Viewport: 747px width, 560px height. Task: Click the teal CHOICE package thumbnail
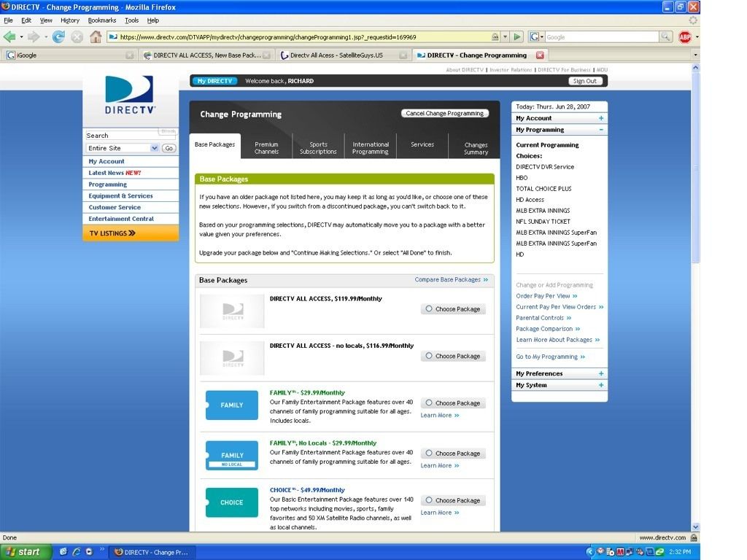[231, 502]
